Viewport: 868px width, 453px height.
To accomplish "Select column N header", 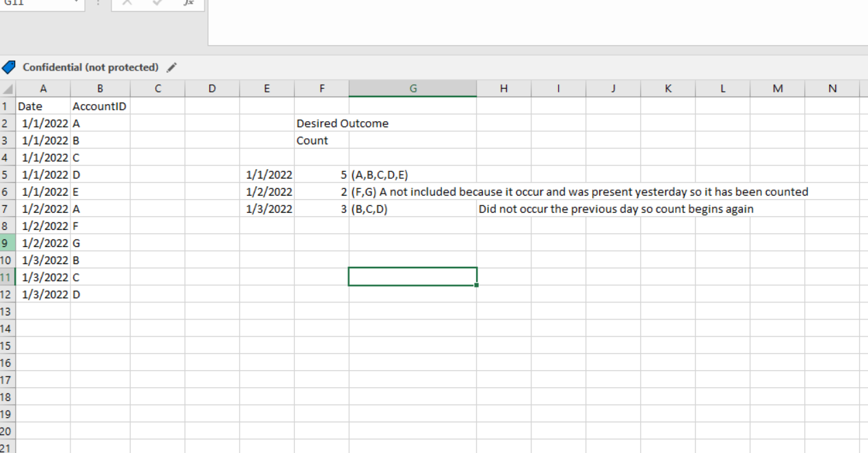I will point(832,88).
